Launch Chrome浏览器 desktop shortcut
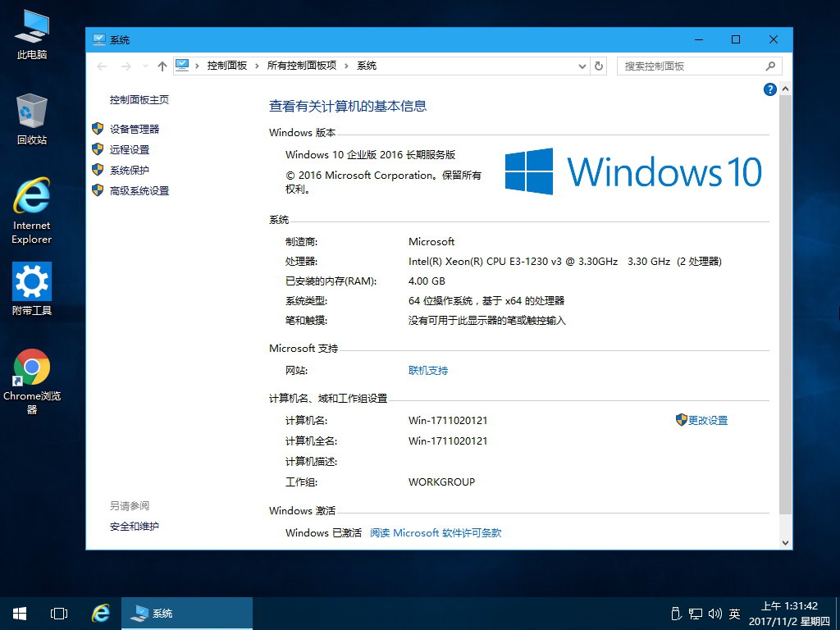The image size is (840, 630). (x=32, y=381)
